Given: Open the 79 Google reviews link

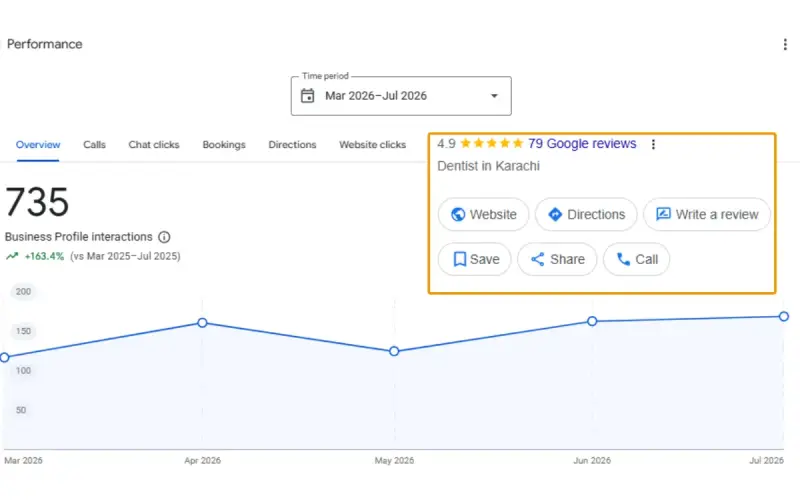Looking at the screenshot, I should pyautogui.click(x=582, y=144).
